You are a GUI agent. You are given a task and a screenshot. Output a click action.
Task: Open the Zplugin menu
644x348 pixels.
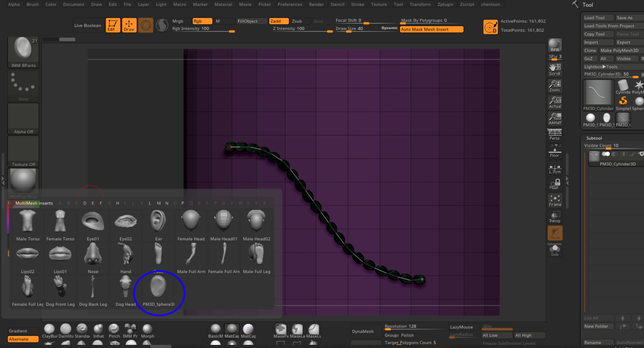pos(445,4)
